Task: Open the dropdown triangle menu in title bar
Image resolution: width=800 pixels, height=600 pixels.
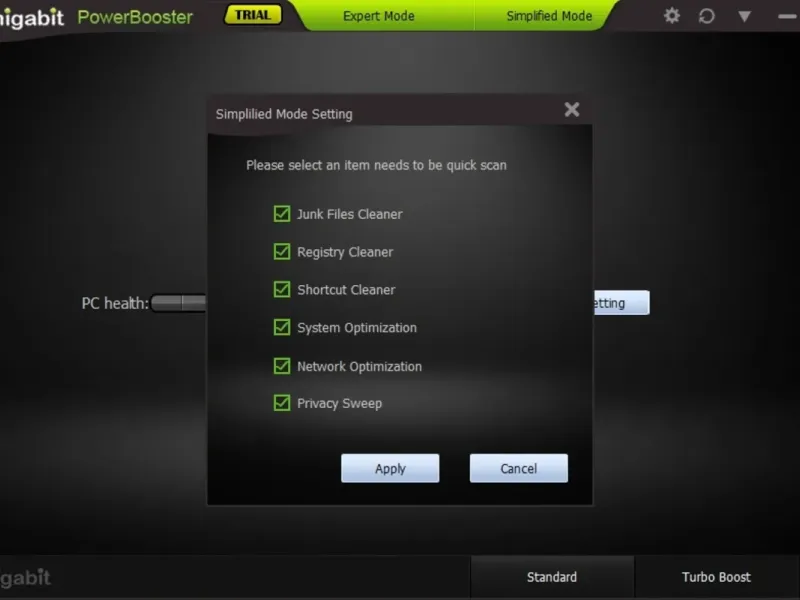Action: (x=744, y=17)
